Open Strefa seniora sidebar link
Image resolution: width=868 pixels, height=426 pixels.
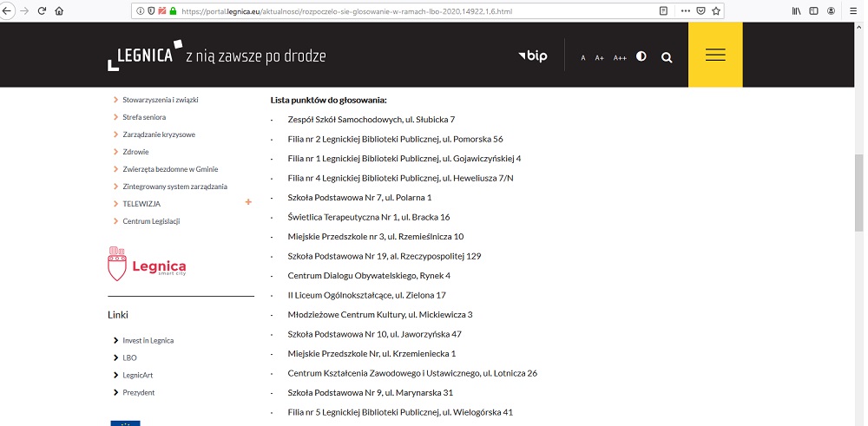tap(144, 117)
